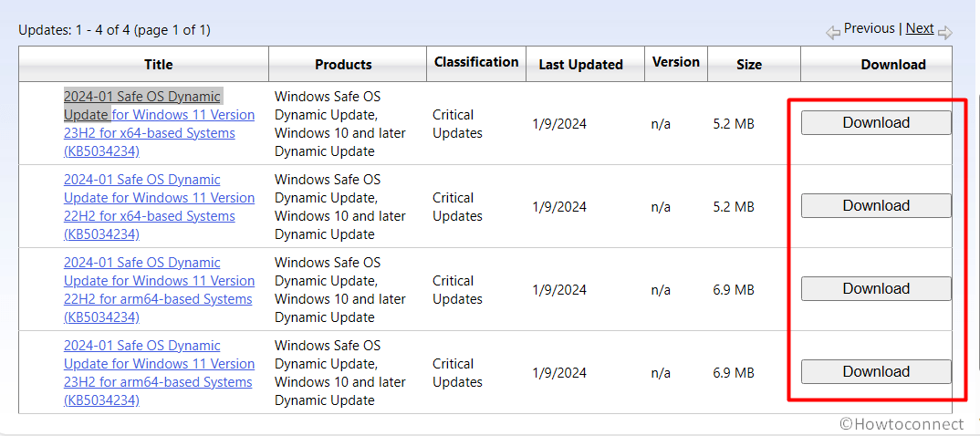980x436 pixels.
Task: Open the 22H2 x64-based Systems update link
Action: pyautogui.click(x=159, y=207)
